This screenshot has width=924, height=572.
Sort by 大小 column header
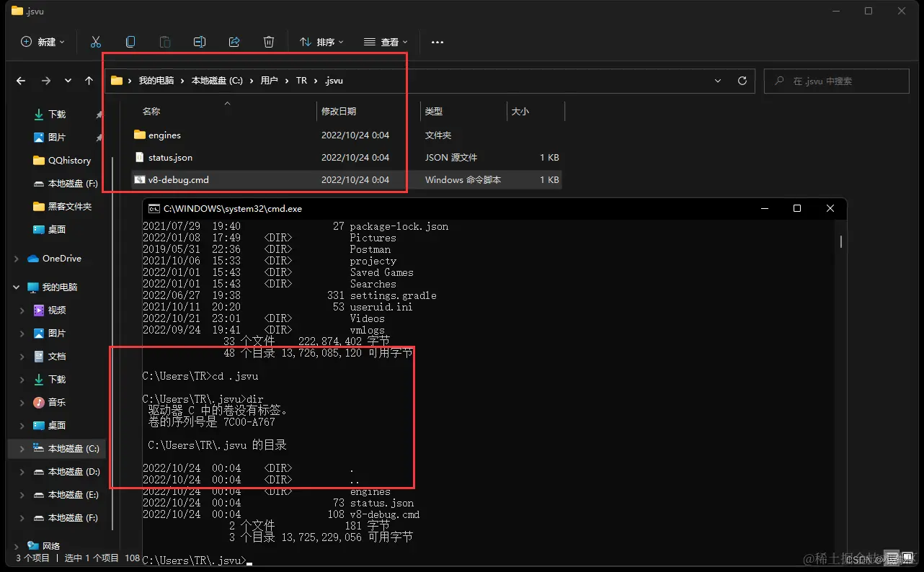coord(520,111)
